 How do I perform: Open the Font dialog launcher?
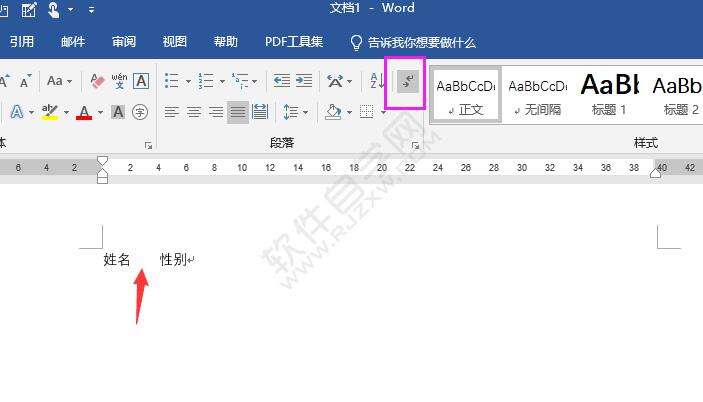click(148, 145)
